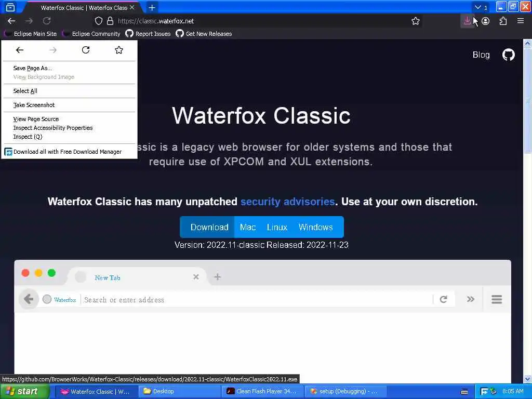
Task: Open a new tab with plus button
Action: pos(152,7)
